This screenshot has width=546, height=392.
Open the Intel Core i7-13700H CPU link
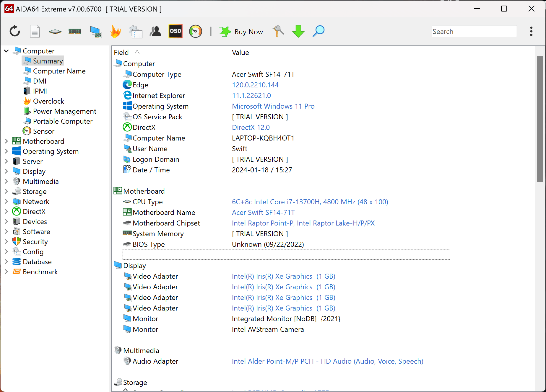310,202
